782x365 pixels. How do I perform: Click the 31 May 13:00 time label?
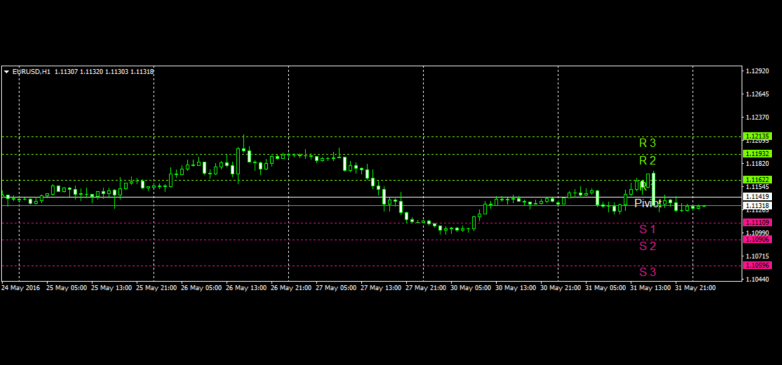pyautogui.click(x=650, y=288)
